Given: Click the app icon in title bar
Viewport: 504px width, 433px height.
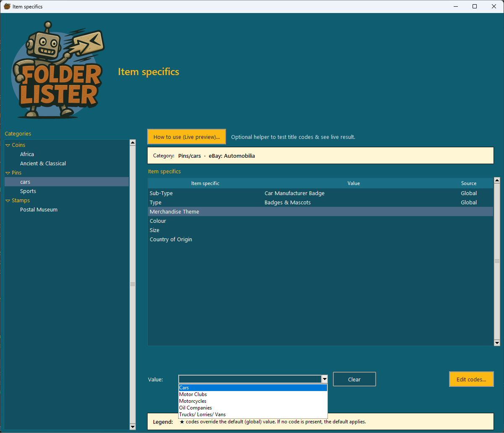Looking at the screenshot, I should [7, 6].
